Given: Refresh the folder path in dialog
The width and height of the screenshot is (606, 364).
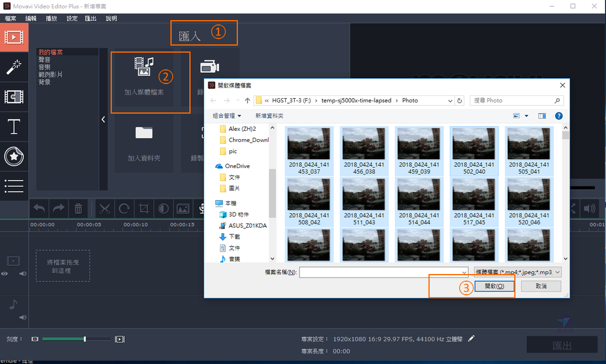Looking at the screenshot, I should [x=459, y=101].
